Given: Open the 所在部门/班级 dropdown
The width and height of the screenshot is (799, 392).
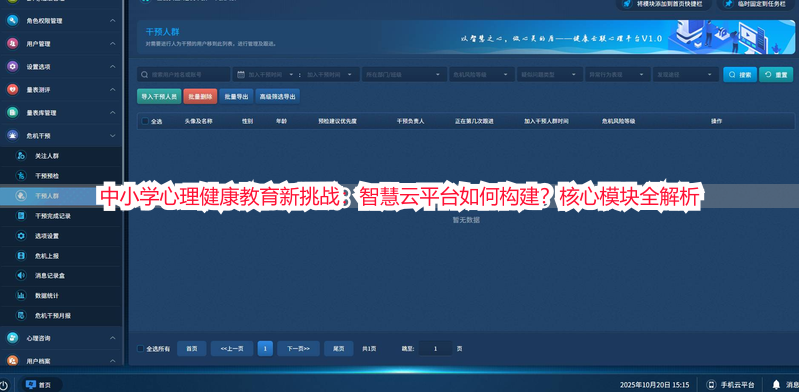Looking at the screenshot, I should [x=404, y=74].
